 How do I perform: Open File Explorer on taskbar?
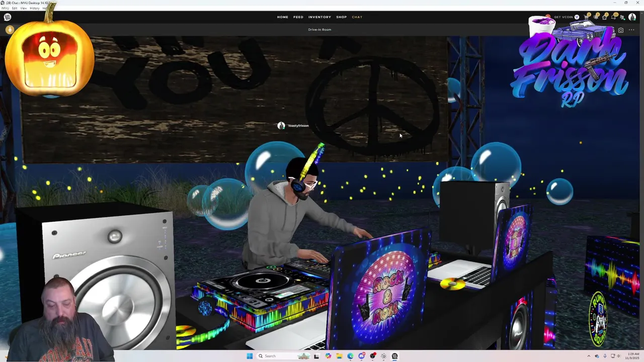[x=339, y=356]
